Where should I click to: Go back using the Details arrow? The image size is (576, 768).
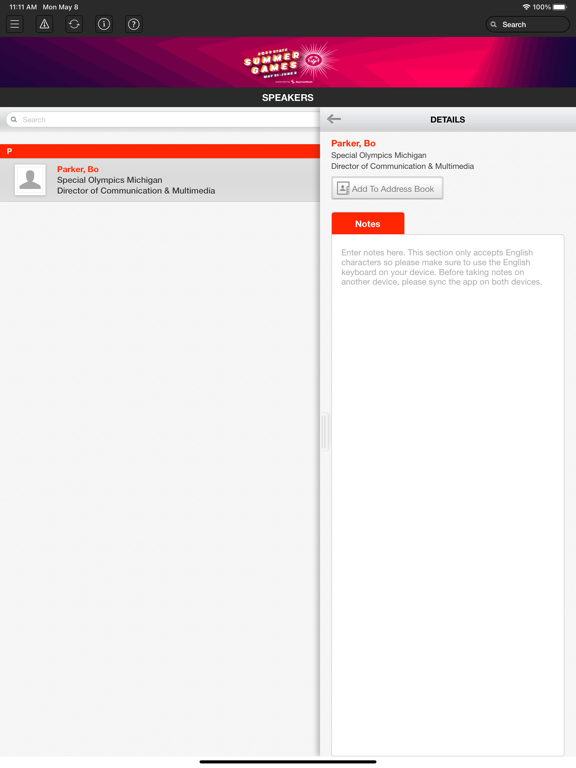(x=334, y=119)
